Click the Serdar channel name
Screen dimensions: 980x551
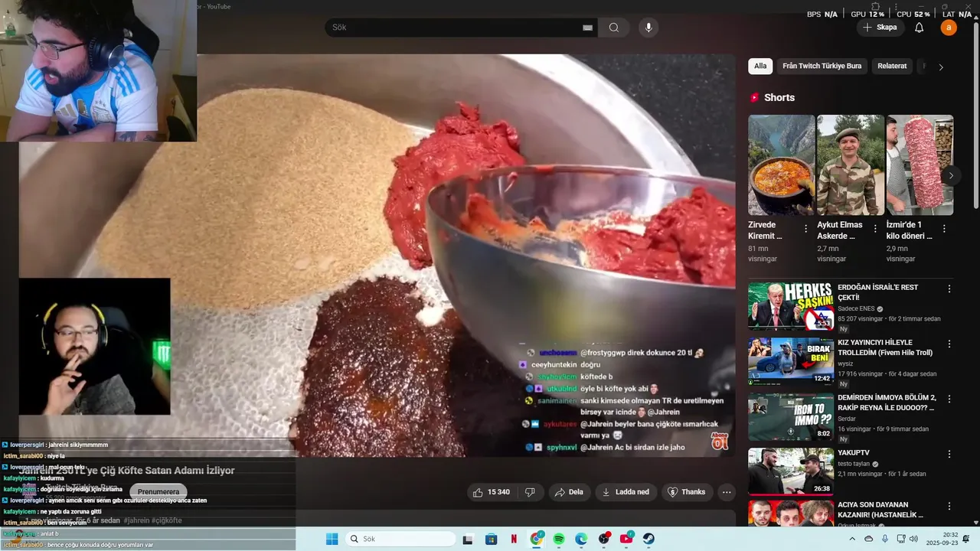(847, 419)
